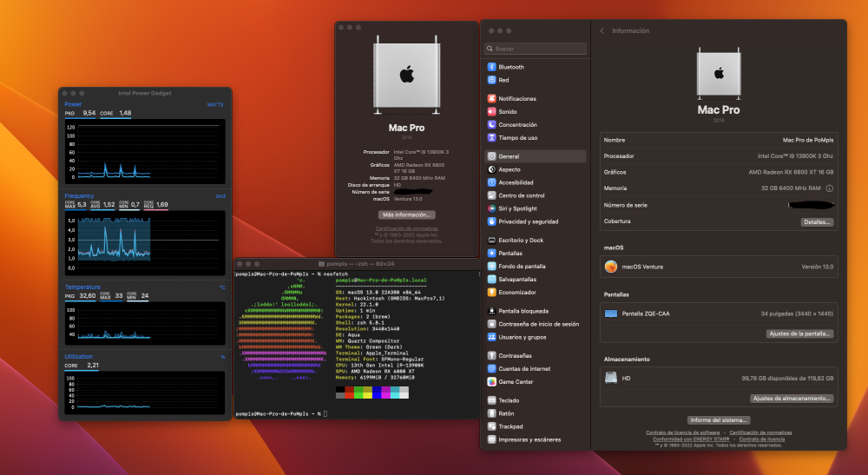868x475 pixels.
Task: Click the Informe del sistema button
Action: [x=719, y=420]
